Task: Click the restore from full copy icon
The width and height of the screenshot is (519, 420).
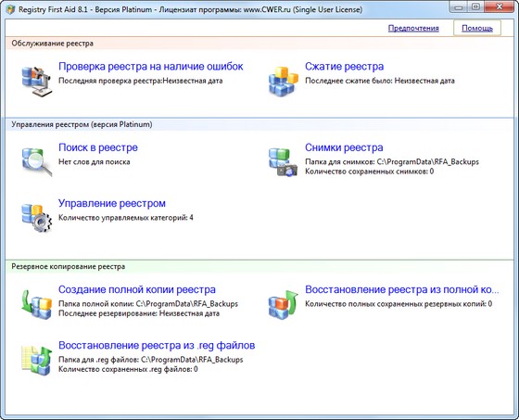Action: tap(283, 304)
